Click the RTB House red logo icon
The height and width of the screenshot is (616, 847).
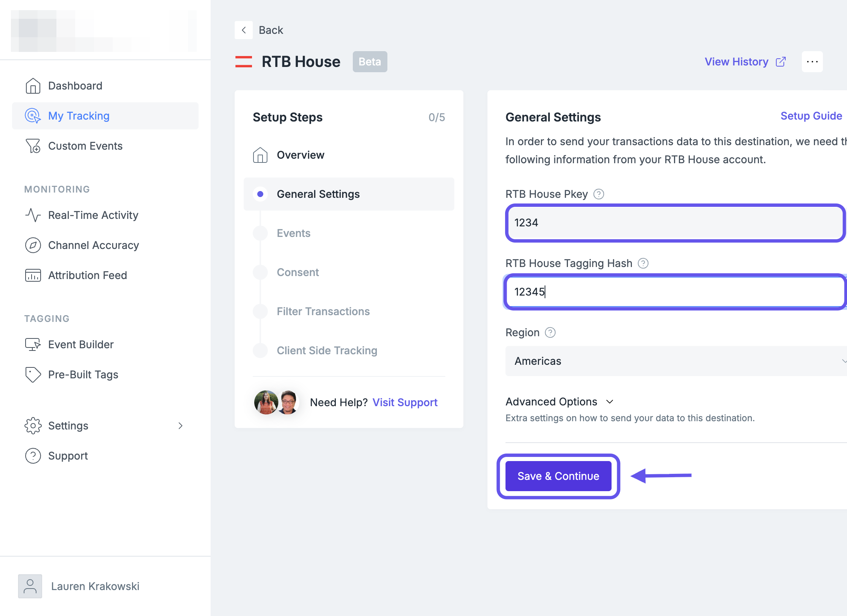(x=244, y=62)
